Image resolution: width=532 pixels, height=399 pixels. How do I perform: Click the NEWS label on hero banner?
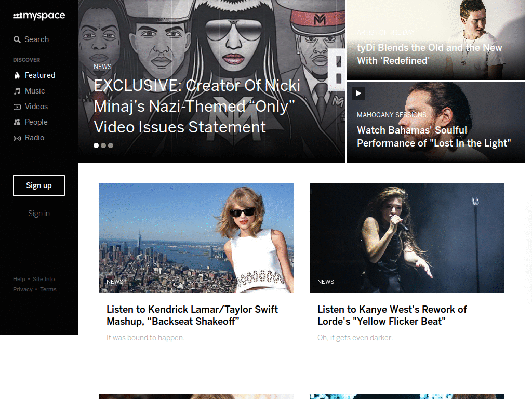(x=102, y=66)
